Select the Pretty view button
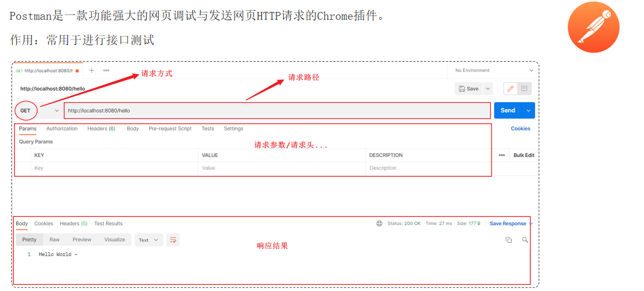This screenshot has height=291, width=644. pos(30,240)
